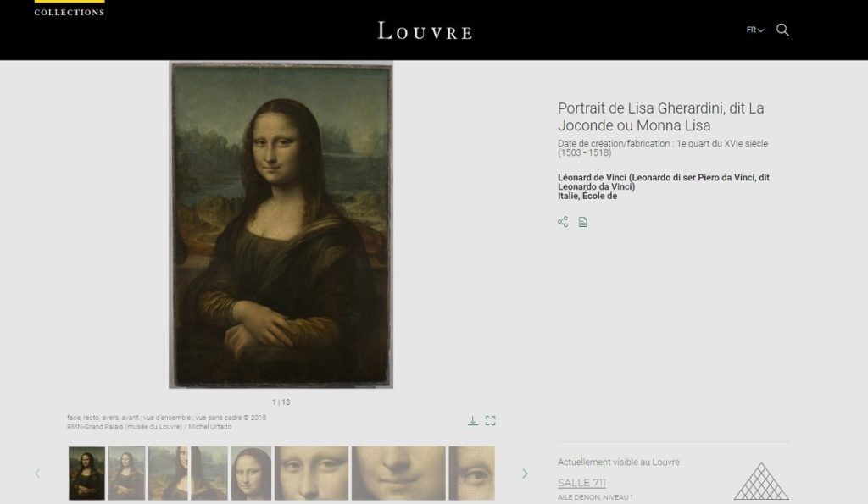868x504 pixels.
Task: Select the close-up smile thumbnail
Action: point(398,474)
